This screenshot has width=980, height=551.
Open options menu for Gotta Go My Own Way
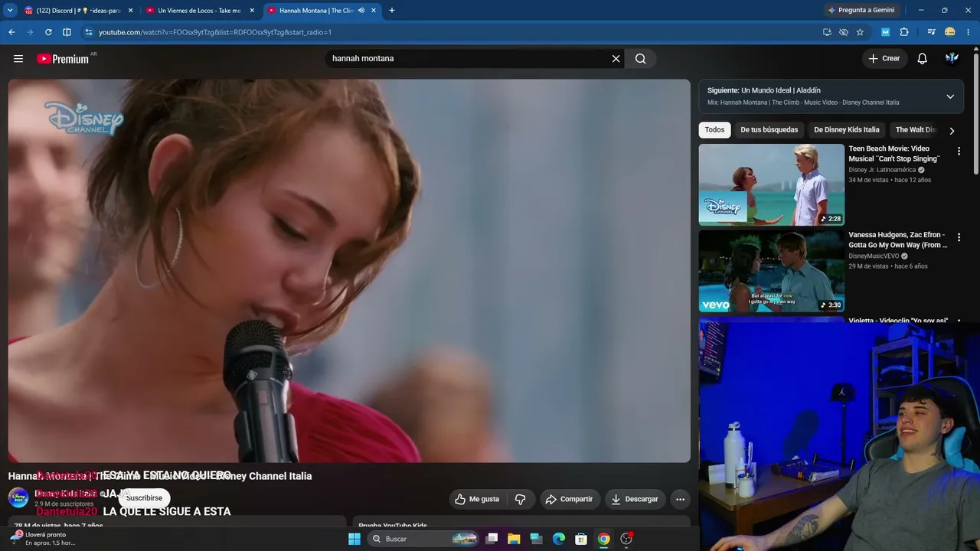959,238
